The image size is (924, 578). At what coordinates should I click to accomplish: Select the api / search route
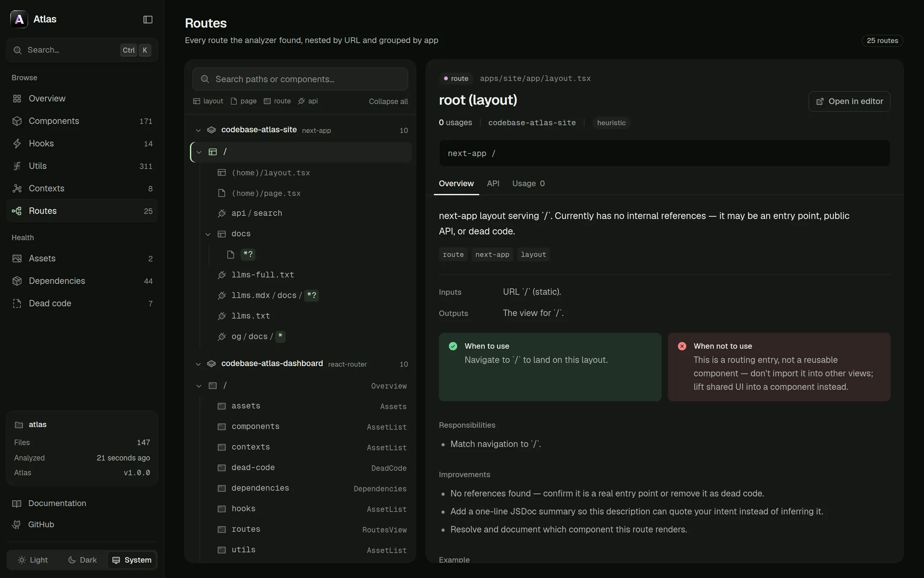click(x=310, y=213)
